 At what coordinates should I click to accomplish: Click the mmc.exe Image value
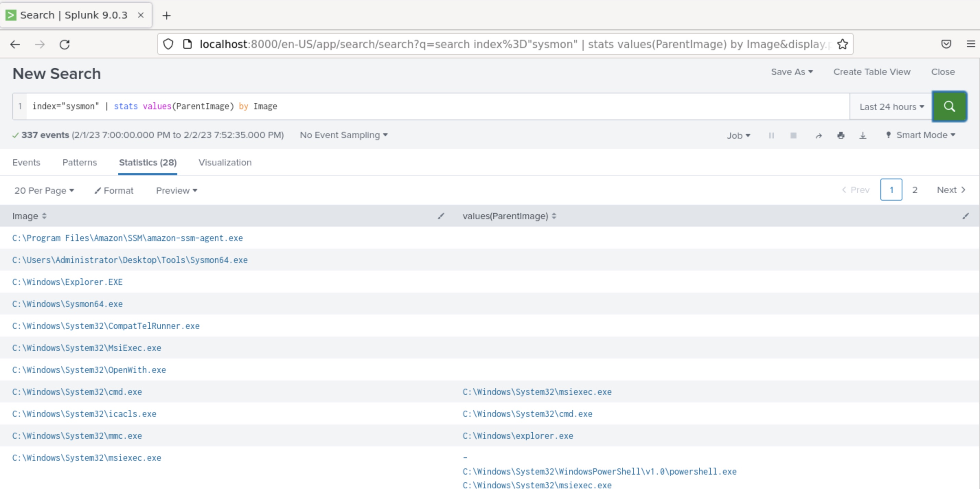77,436
